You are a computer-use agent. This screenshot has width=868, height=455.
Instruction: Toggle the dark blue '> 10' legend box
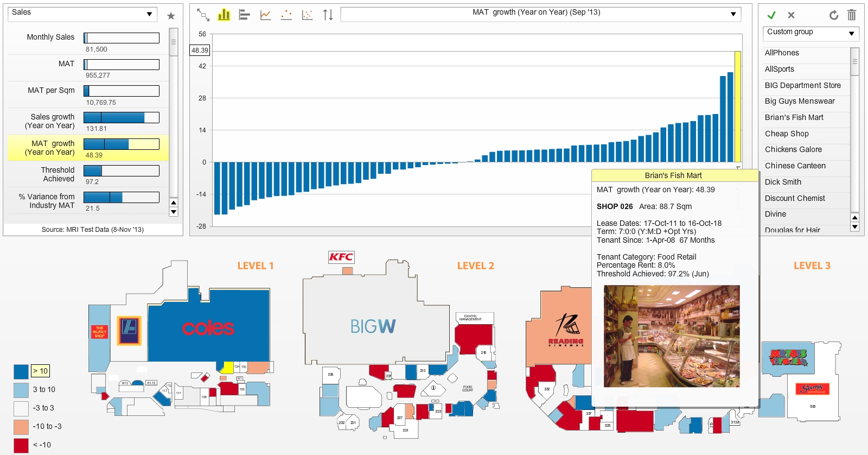coord(21,371)
